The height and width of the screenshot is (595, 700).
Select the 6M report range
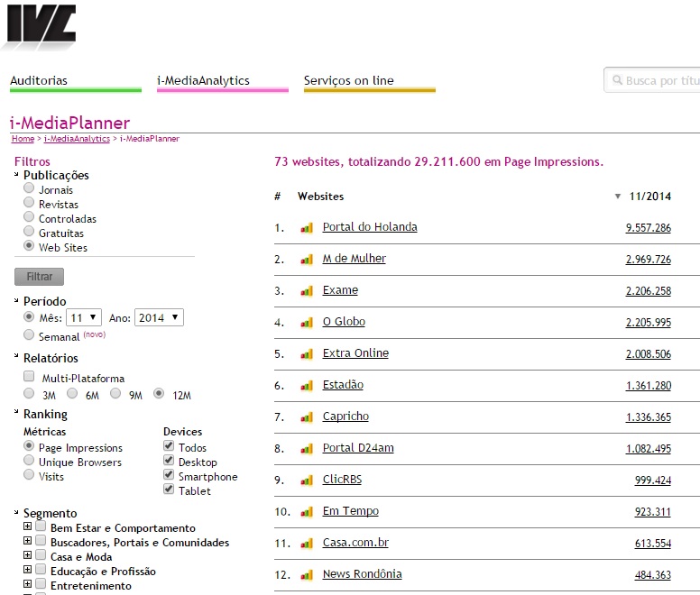click(72, 393)
